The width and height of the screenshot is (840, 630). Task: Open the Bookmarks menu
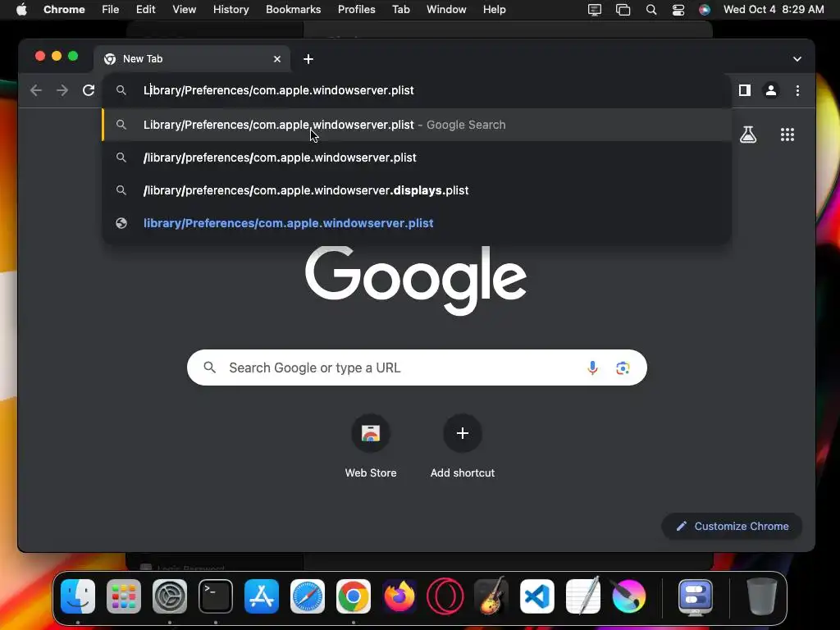click(293, 10)
